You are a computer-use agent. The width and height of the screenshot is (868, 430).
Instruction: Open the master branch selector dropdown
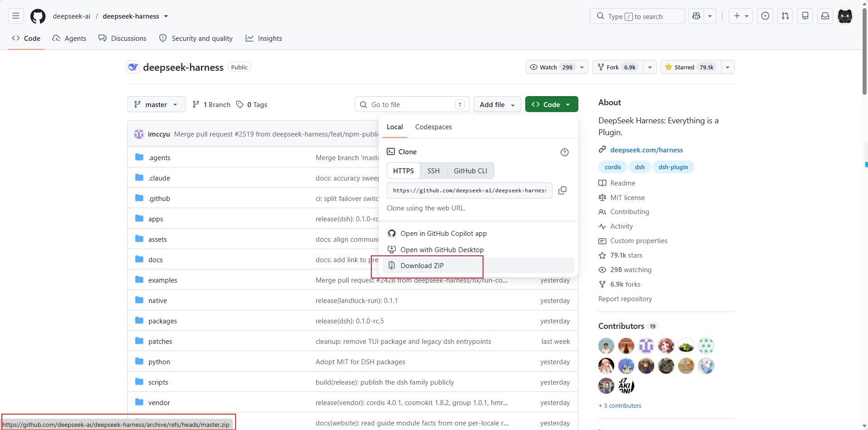156,104
